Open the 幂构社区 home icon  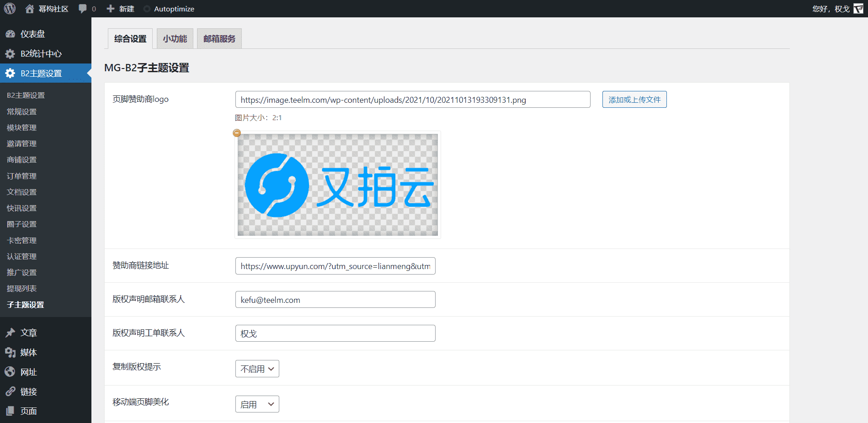click(x=30, y=9)
